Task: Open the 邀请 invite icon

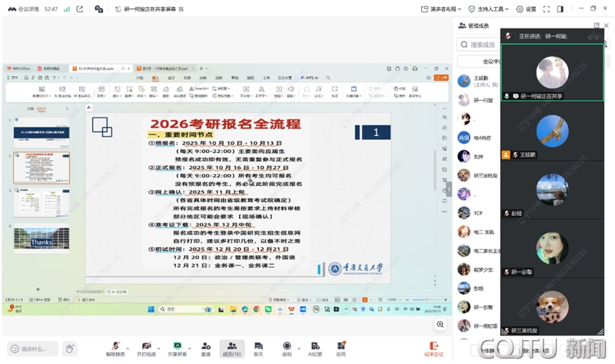Action: tap(206, 345)
